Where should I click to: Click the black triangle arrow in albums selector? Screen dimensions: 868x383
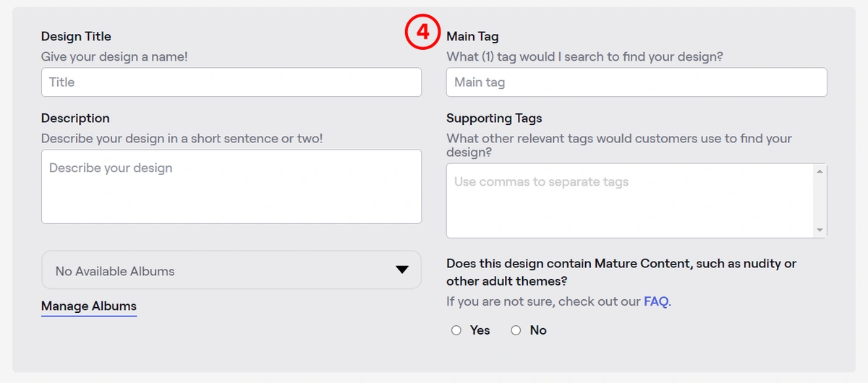(x=402, y=270)
